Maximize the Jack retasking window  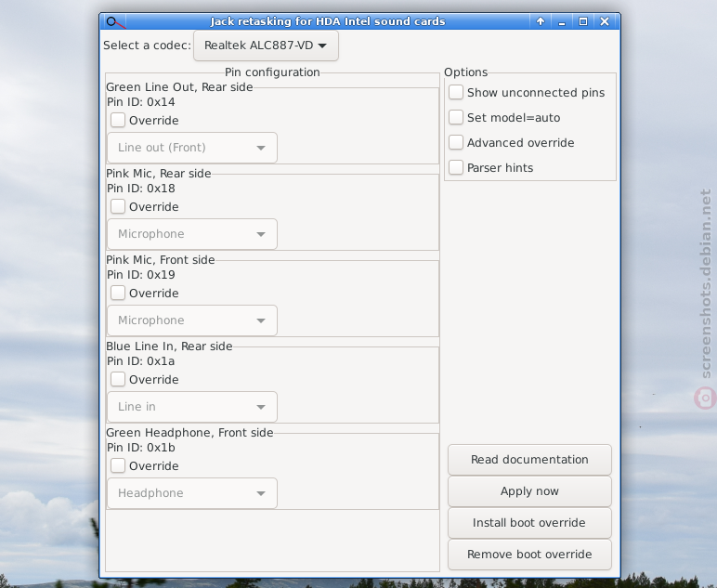click(583, 21)
